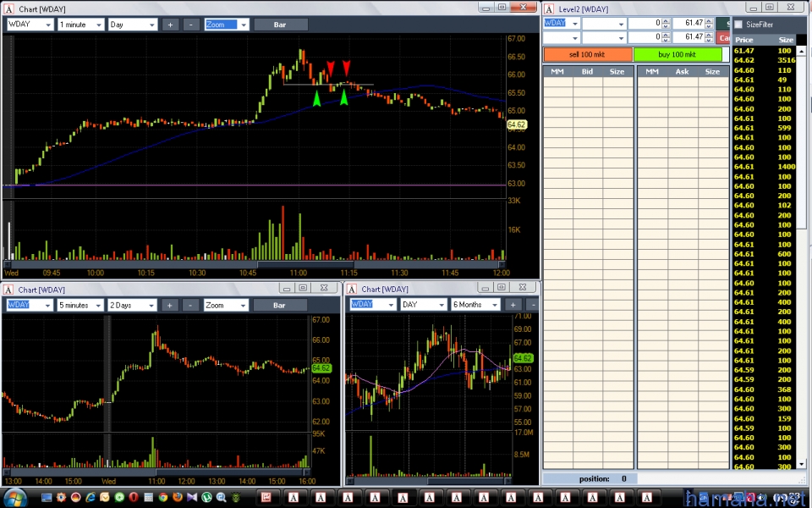
Task: Open the Windows Start menu
Action: [x=14, y=498]
